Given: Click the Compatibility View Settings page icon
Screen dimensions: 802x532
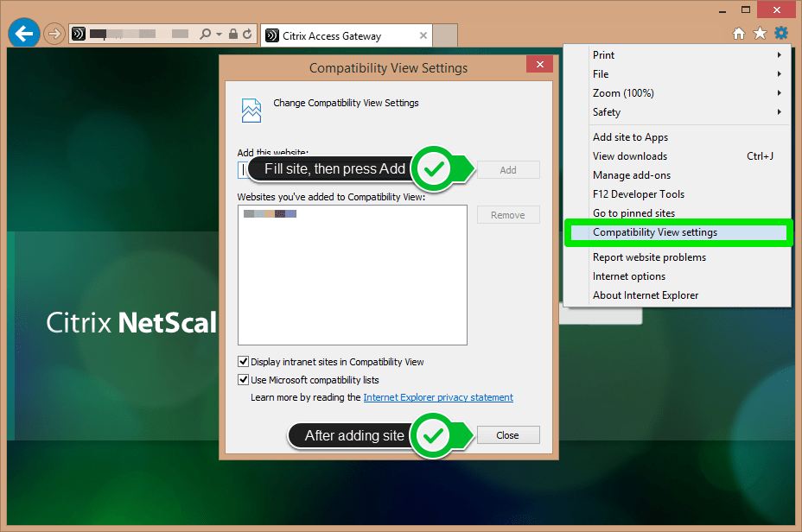Looking at the screenshot, I should click(x=251, y=110).
